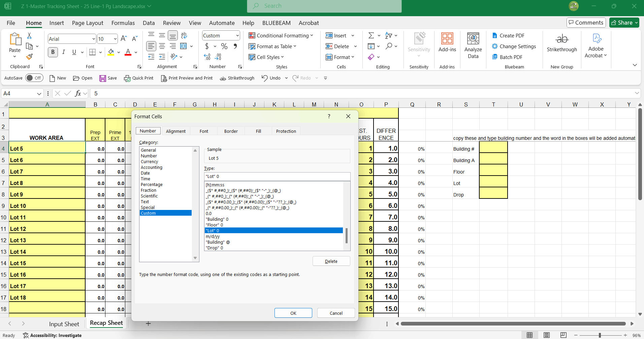Click the Center alignment icon
The image size is (644, 339).
(x=162, y=46)
